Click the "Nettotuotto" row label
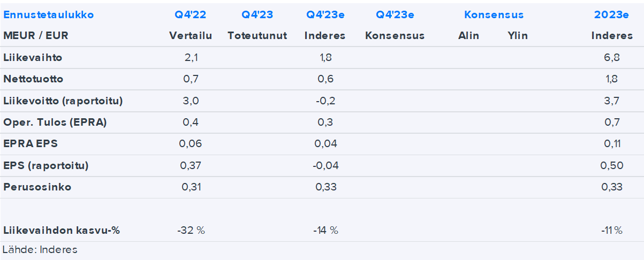Image resolution: width=644 pixels, height=260 pixels. (33, 79)
